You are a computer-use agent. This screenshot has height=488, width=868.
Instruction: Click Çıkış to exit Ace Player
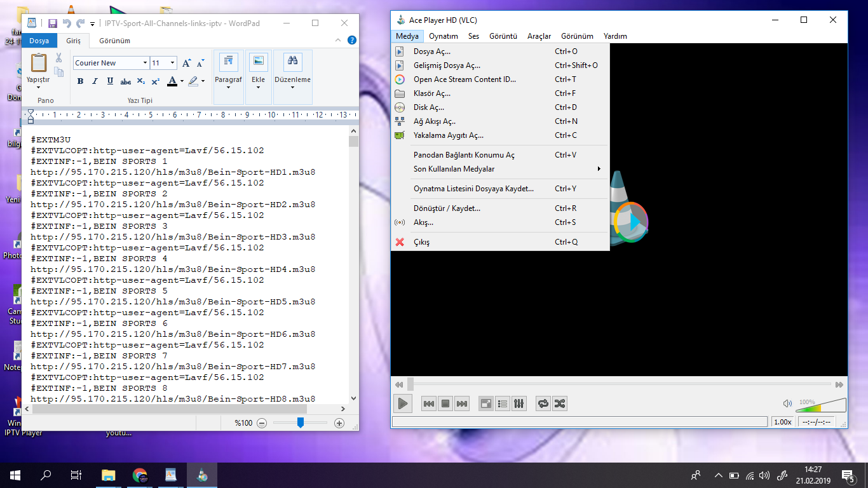[x=500, y=242]
